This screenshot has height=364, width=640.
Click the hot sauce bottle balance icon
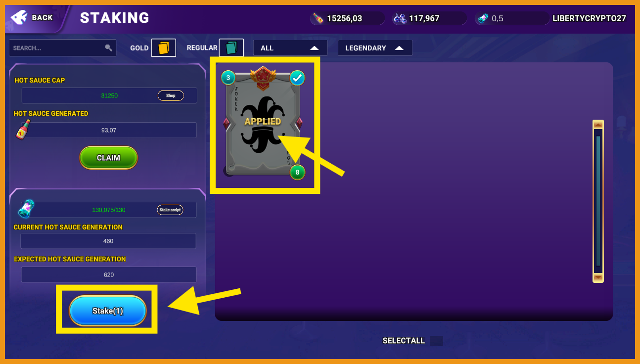point(318,18)
